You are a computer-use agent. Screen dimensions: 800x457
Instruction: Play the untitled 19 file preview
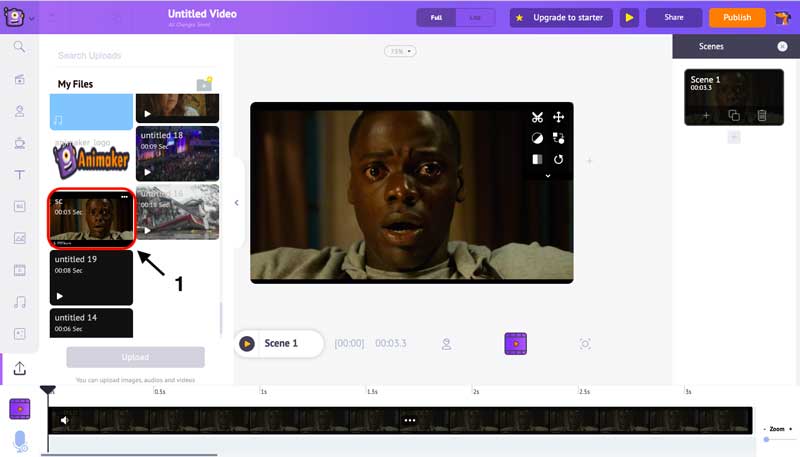(60, 296)
